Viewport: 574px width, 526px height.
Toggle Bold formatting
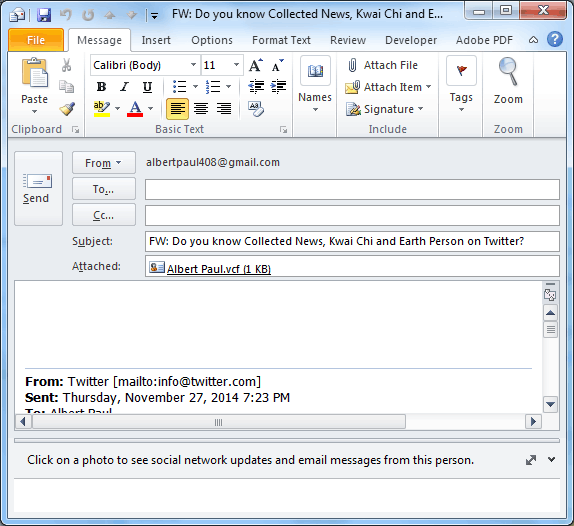click(x=101, y=87)
